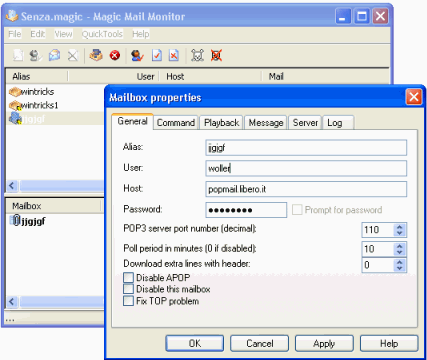Click the person with red checkmark icon
This screenshot has height=360, width=427.
pos(137,55)
